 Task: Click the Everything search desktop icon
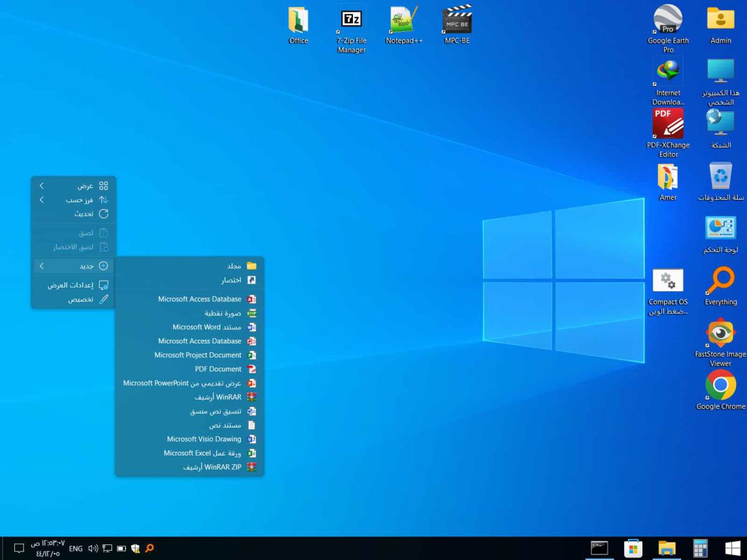pos(720,281)
